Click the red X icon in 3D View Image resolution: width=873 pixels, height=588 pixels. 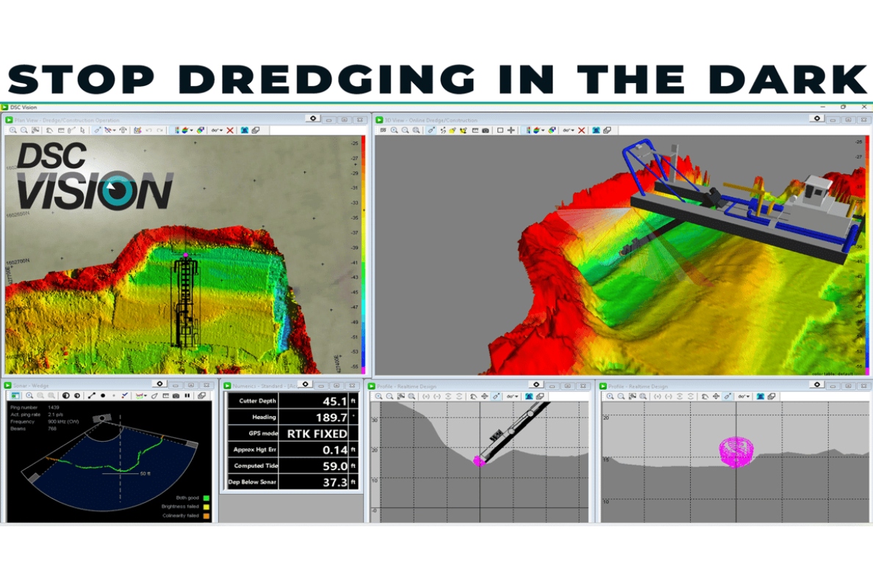[581, 130]
